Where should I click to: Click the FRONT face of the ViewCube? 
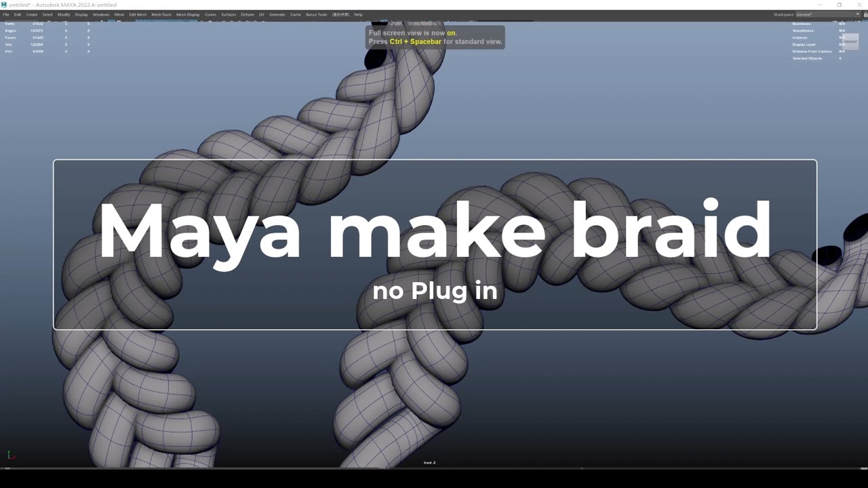[850, 41]
